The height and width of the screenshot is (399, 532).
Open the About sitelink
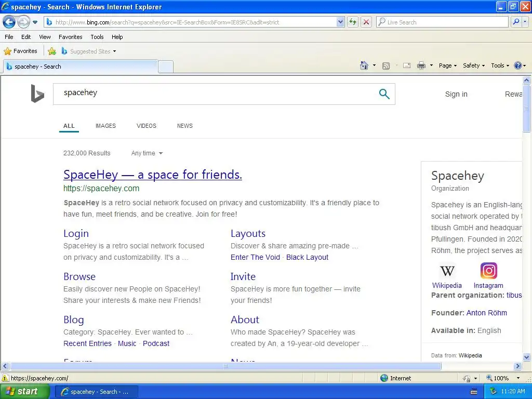click(245, 320)
